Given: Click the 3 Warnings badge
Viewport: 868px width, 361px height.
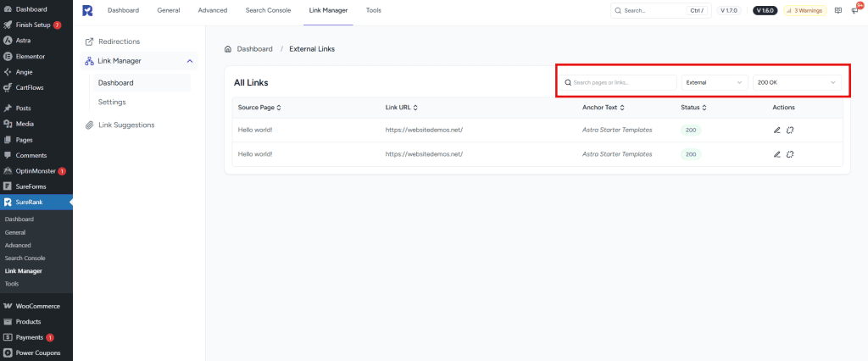Looking at the screenshot, I should pyautogui.click(x=805, y=10).
